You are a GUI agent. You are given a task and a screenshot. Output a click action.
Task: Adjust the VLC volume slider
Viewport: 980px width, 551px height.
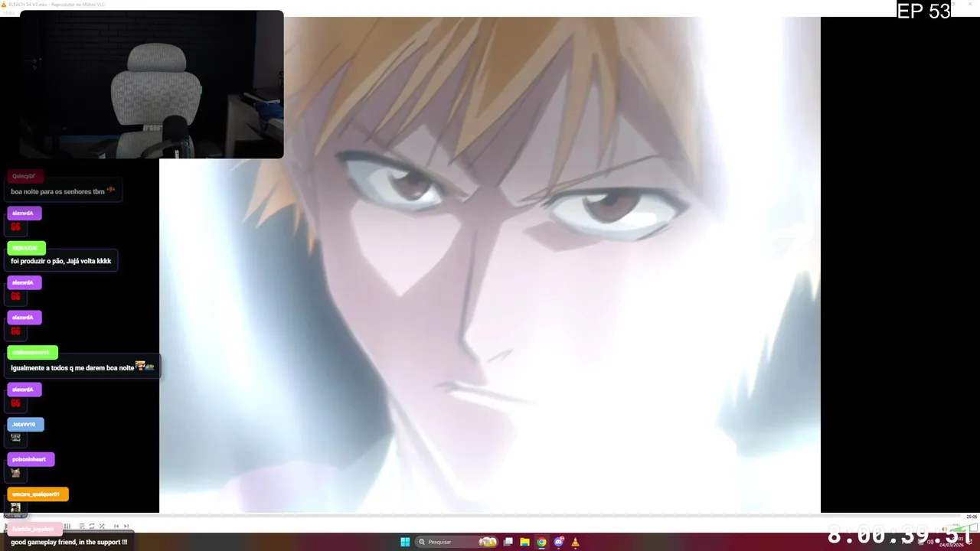[963, 527]
